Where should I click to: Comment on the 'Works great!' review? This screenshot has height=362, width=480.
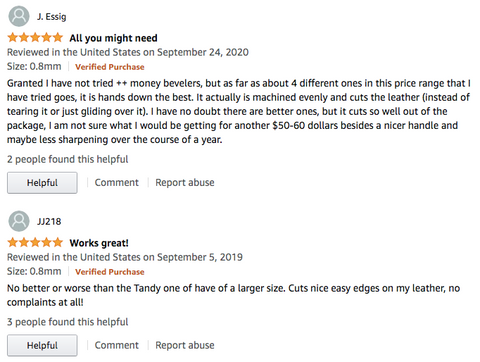[117, 345]
